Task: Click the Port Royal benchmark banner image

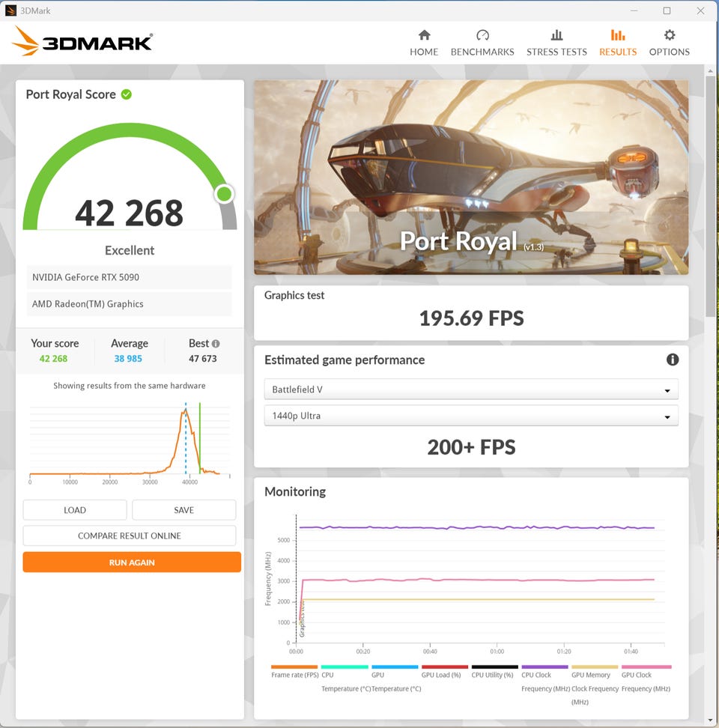Action: (x=471, y=177)
